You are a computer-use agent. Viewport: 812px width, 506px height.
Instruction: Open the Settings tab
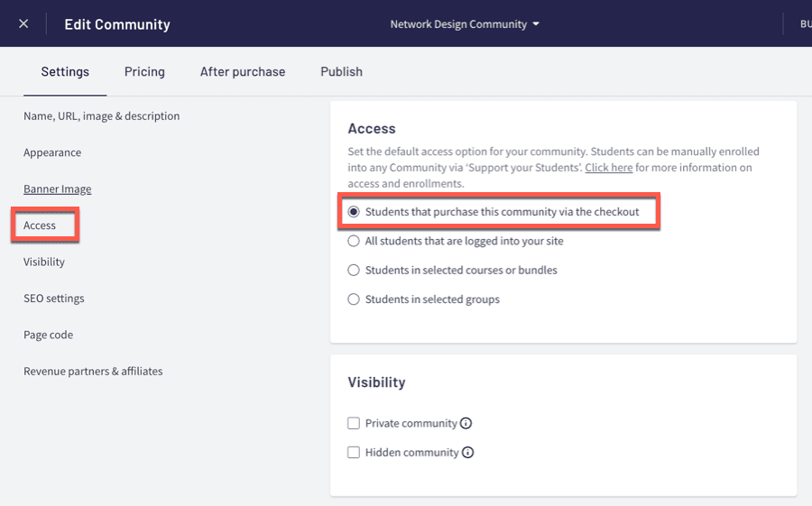[x=65, y=71]
